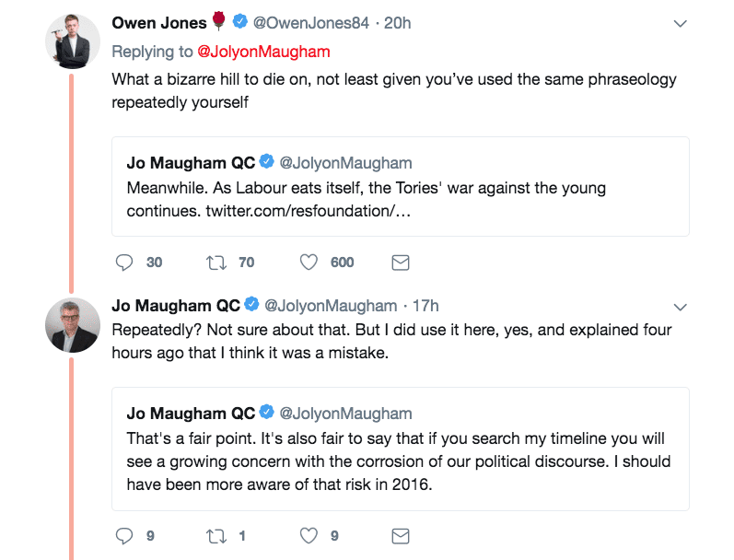Viewport: 734px width, 560px height.
Task: Retweet Jo Maugham's tweet with 1 retweet
Action: [216, 536]
